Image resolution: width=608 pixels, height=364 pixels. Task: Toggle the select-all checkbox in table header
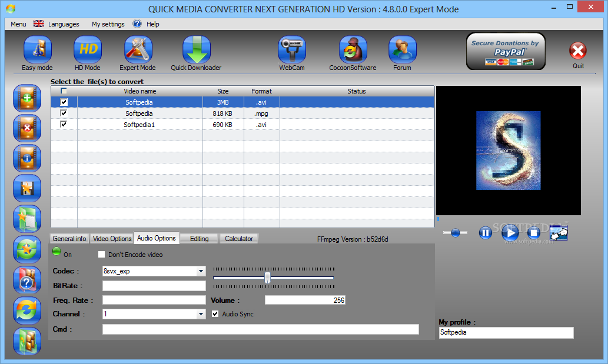click(x=64, y=91)
